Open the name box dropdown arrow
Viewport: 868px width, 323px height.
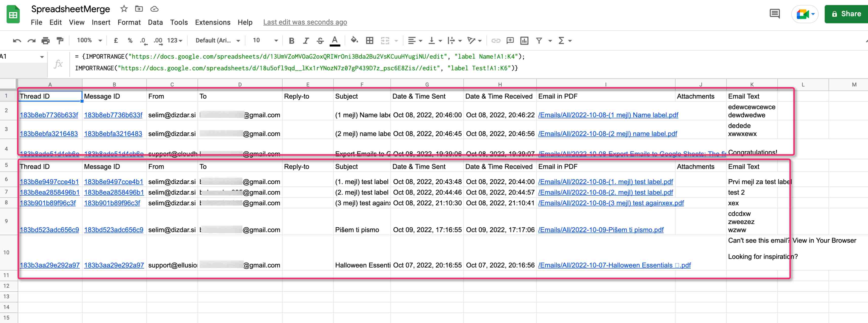pos(42,57)
